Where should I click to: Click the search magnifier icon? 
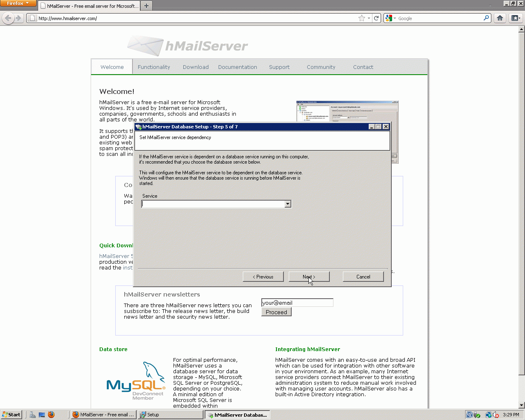[x=486, y=18]
